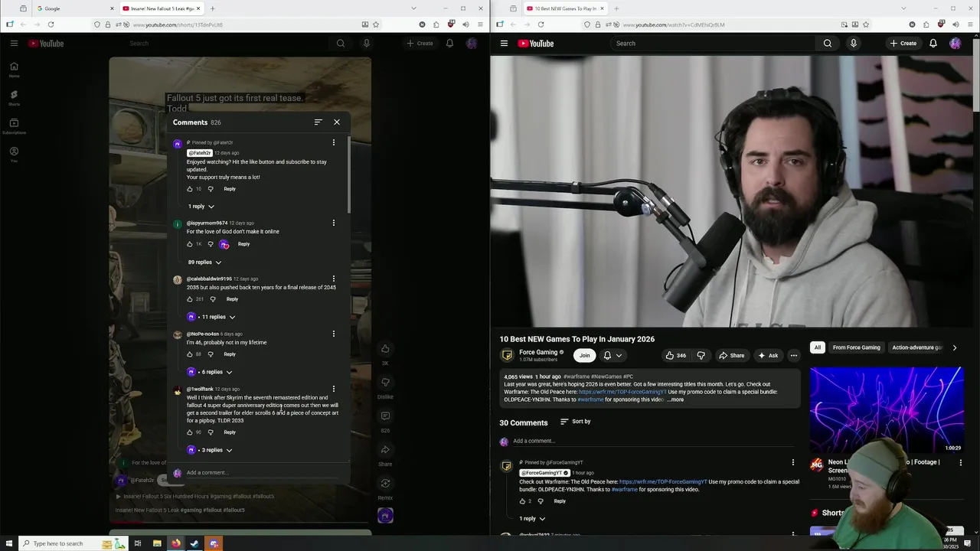Reply to the @ForceGamingYT pinned comment
Screen dimensions: 980x551
pos(560,501)
